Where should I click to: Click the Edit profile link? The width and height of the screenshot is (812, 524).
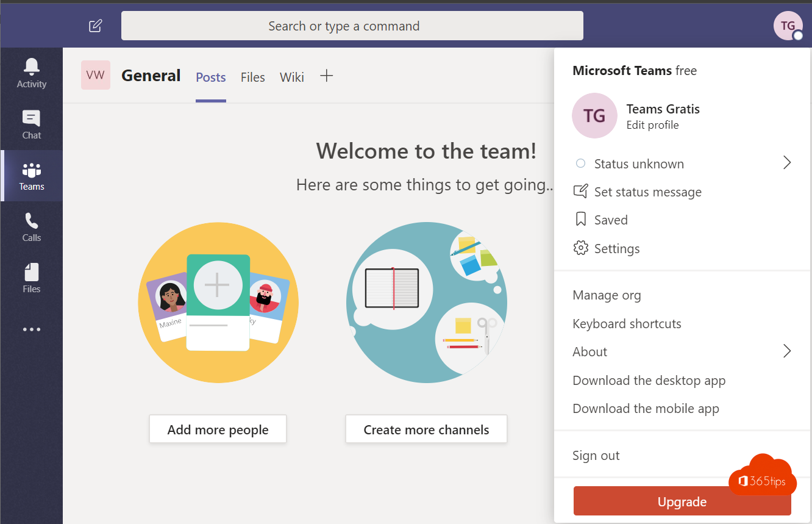click(652, 125)
